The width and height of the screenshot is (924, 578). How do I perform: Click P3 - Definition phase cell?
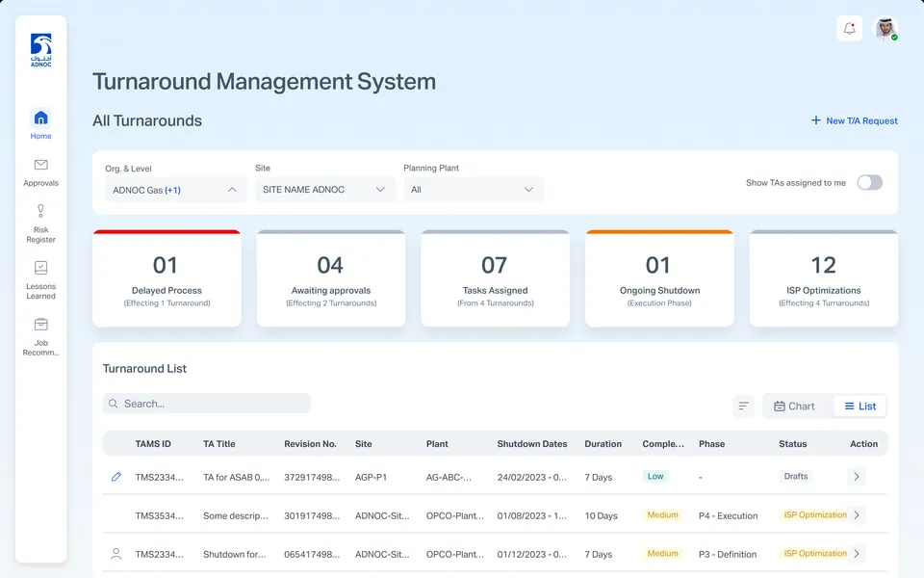pos(728,555)
